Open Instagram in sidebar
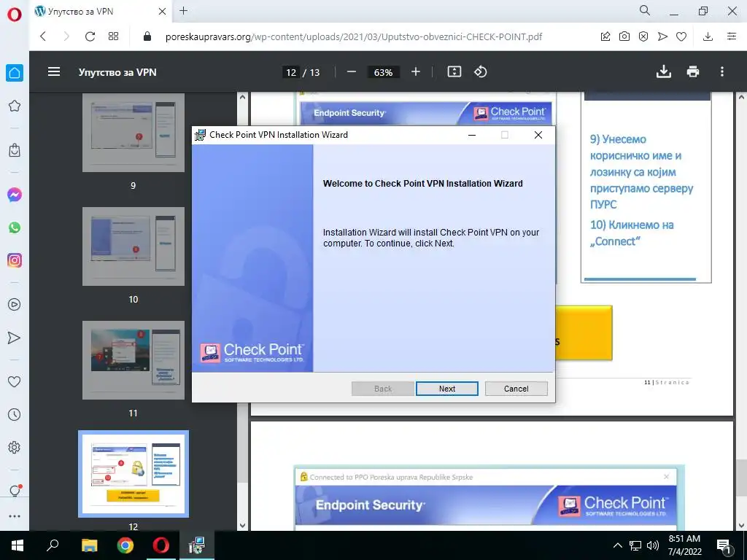This screenshot has width=747, height=560. (15, 260)
